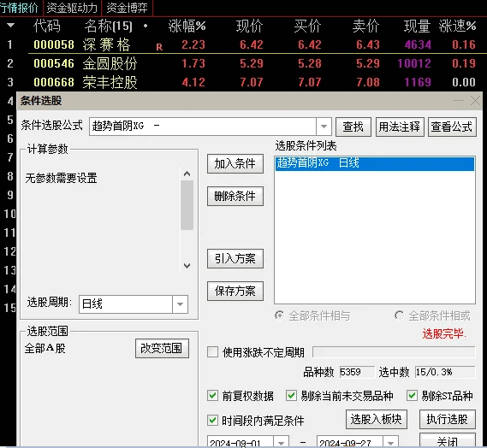This screenshot has height=448, width=487.
Task: Click down arrow of parameter scrollbar
Action: 187,266
